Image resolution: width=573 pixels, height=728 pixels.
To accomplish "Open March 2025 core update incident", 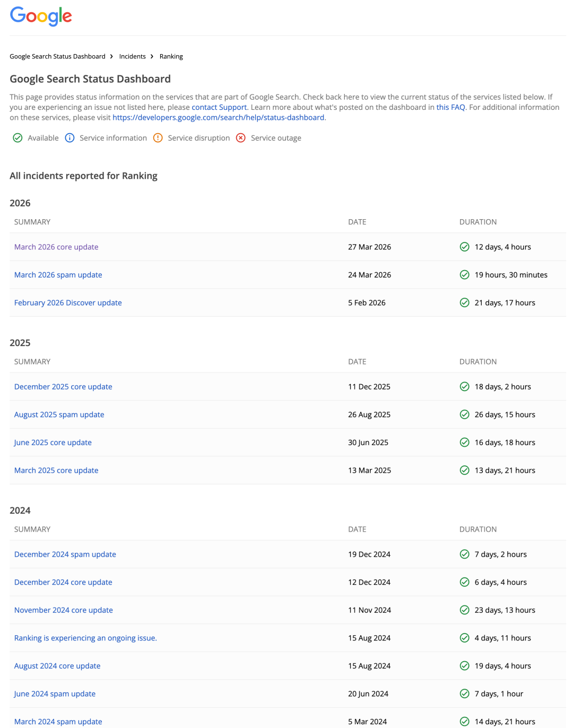I will tap(56, 470).
